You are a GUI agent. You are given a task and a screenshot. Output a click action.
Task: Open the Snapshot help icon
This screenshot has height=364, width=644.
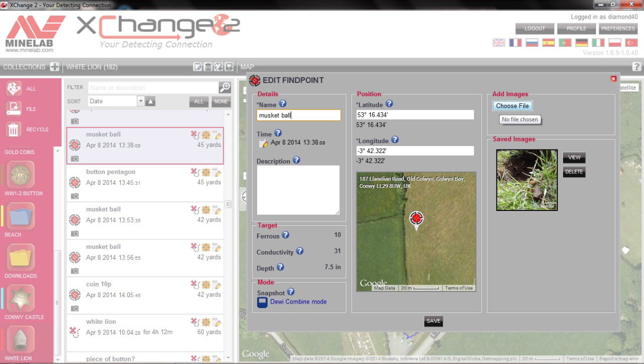coord(290,292)
